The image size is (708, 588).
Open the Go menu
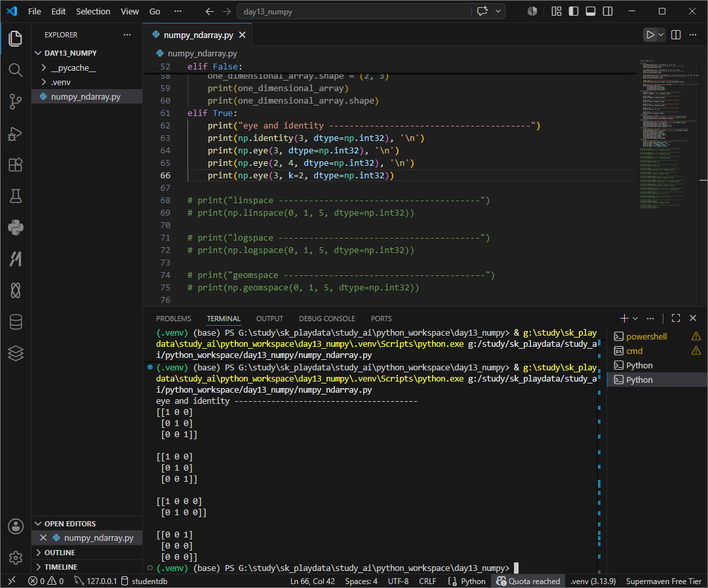click(x=155, y=11)
